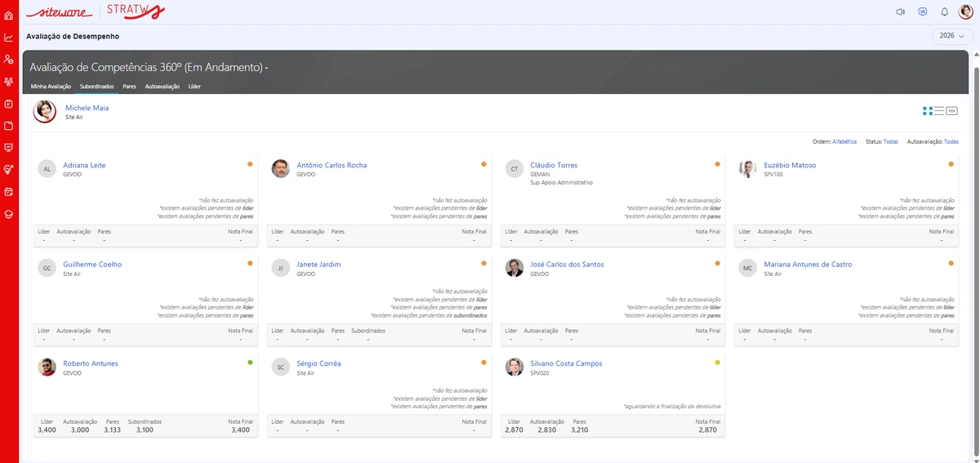The image size is (980, 463).
Task: Open the folder icon in the sidebar
Action: (x=9, y=126)
